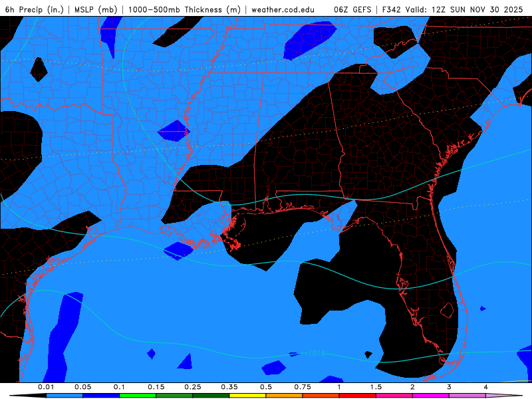Click the 0.05 legend value

82,387
